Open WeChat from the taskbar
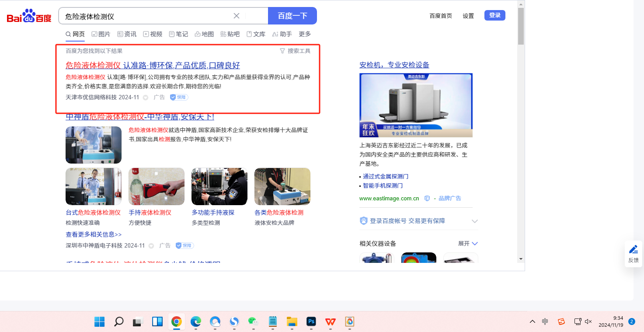644x332 pixels. tap(253, 322)
